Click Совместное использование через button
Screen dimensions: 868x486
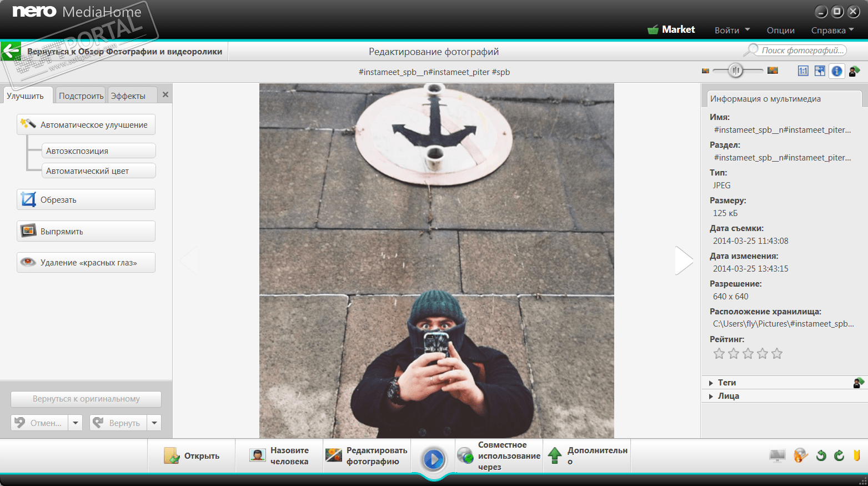pos(499,456)
